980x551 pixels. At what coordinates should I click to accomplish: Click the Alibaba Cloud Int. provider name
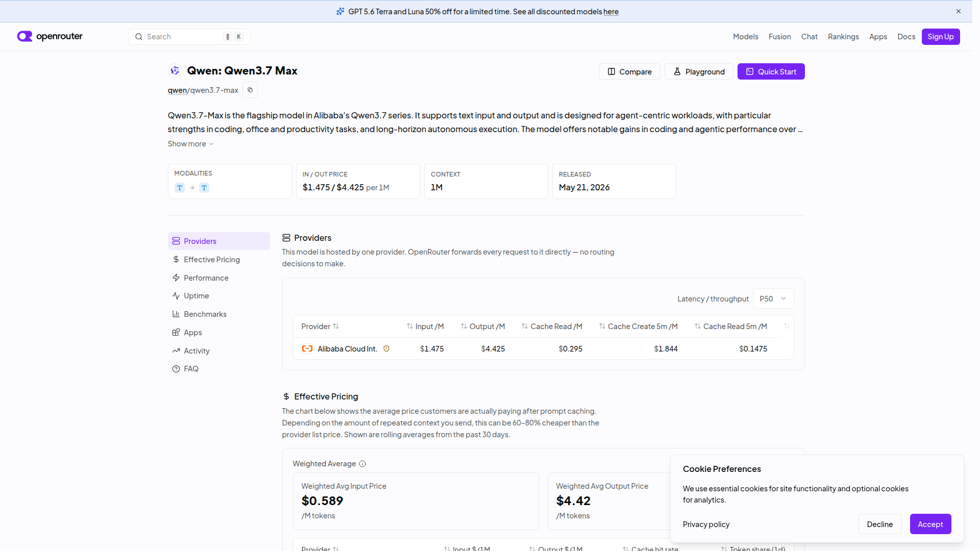pos(347,349)
